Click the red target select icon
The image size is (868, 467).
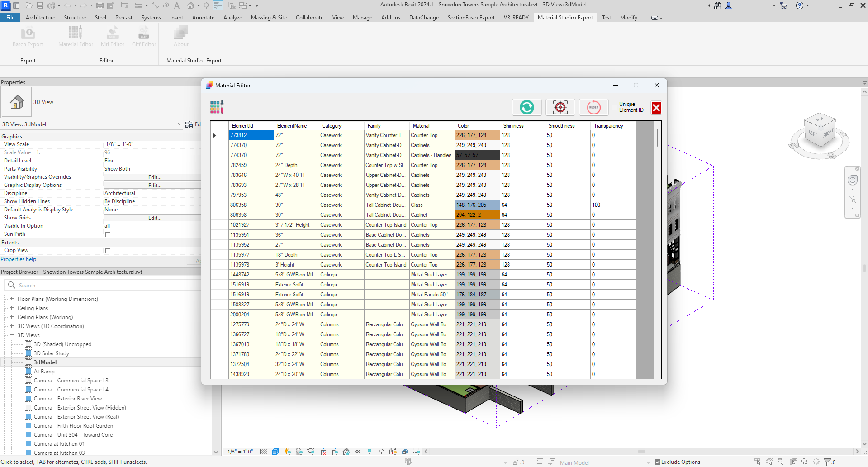tap(560, 107)
